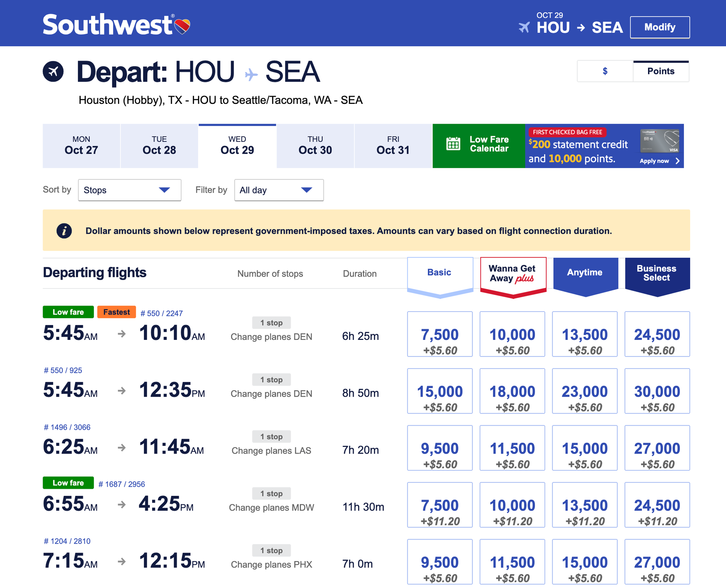Click the round airplane icon next to Depart
The width and height of the screenshot is (726, 588).
coord(53,72)
